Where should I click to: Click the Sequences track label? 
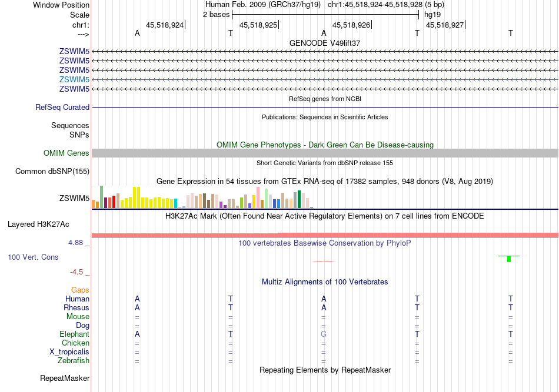pos(70,125)
